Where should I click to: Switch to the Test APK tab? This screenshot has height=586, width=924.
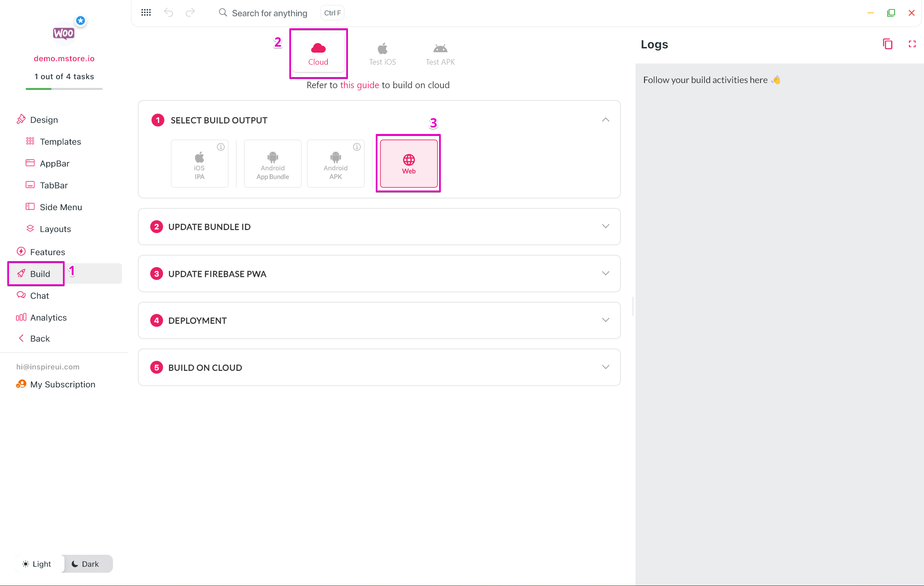440,54
